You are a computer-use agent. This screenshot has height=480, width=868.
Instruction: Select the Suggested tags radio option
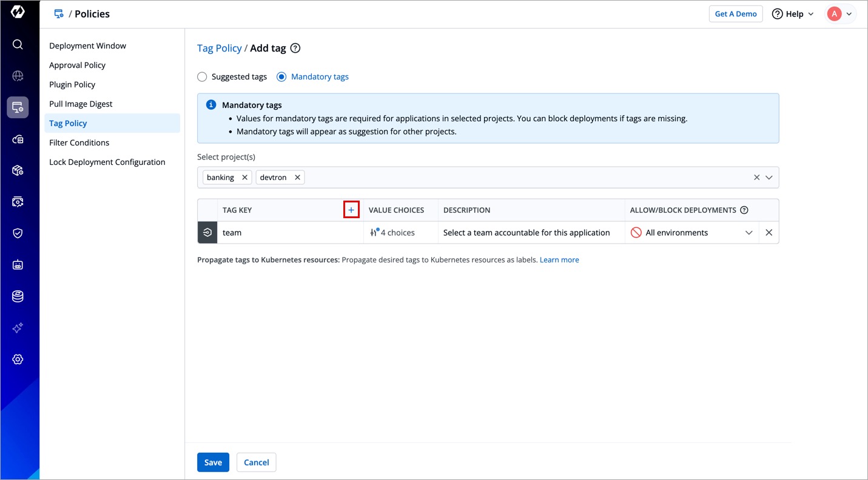point(202,77)
